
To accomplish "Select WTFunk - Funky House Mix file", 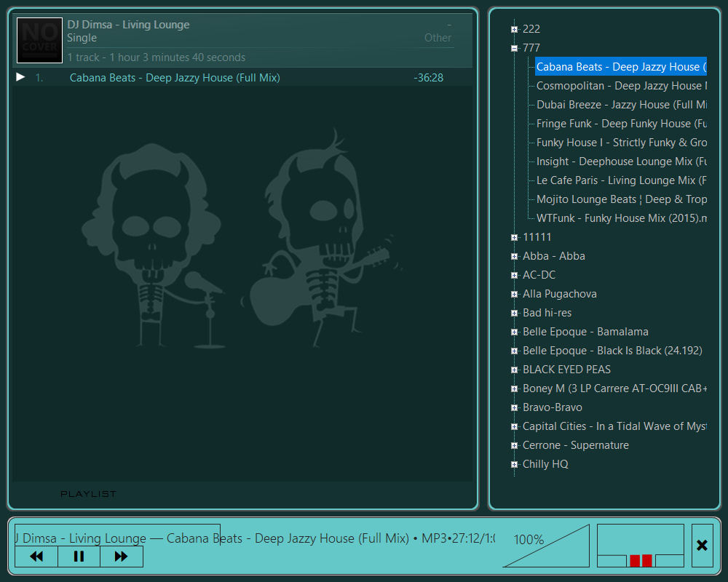I will pos(621,218).
